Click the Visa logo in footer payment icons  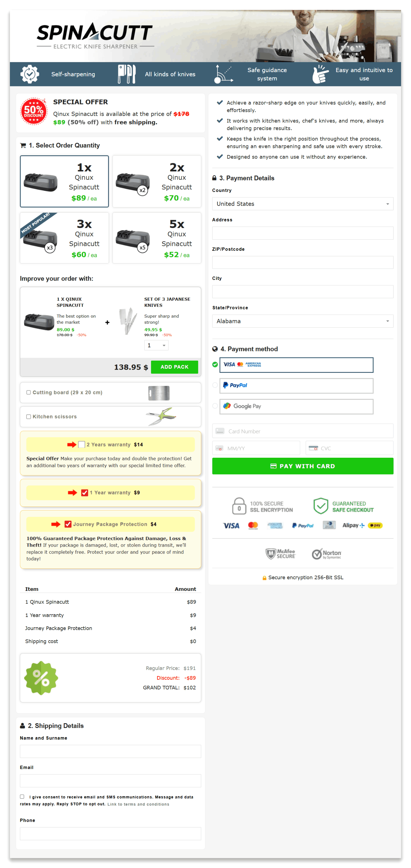coord(231,526)
